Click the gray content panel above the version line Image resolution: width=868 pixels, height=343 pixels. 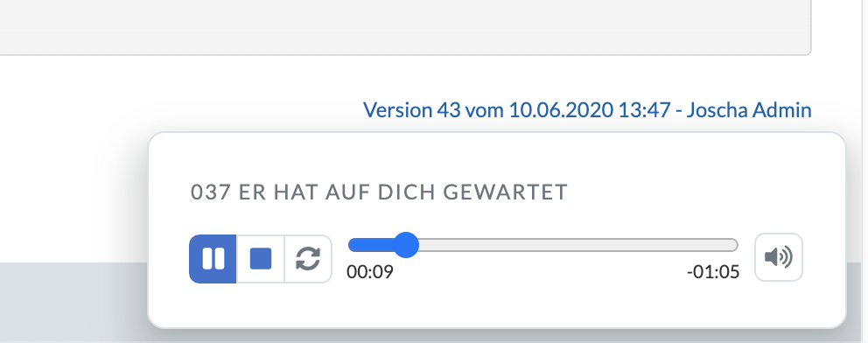pyautogui.click(x=404, y=26)
